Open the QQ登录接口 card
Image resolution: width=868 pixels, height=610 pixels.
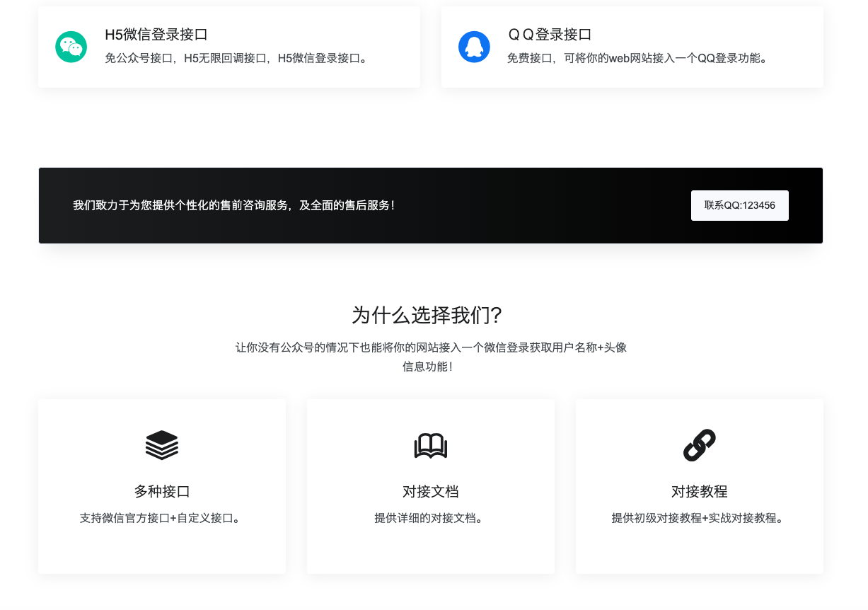632,47
